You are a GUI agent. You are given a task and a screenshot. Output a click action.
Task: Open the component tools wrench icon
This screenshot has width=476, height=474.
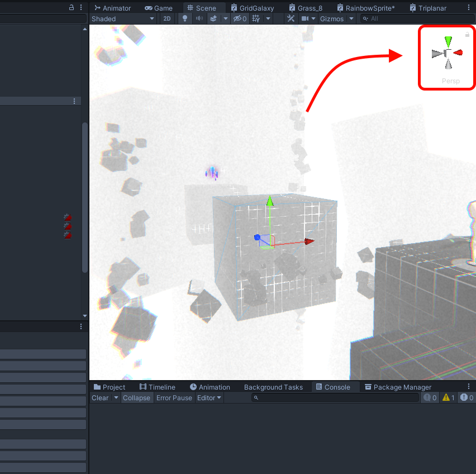click(291, 18)
